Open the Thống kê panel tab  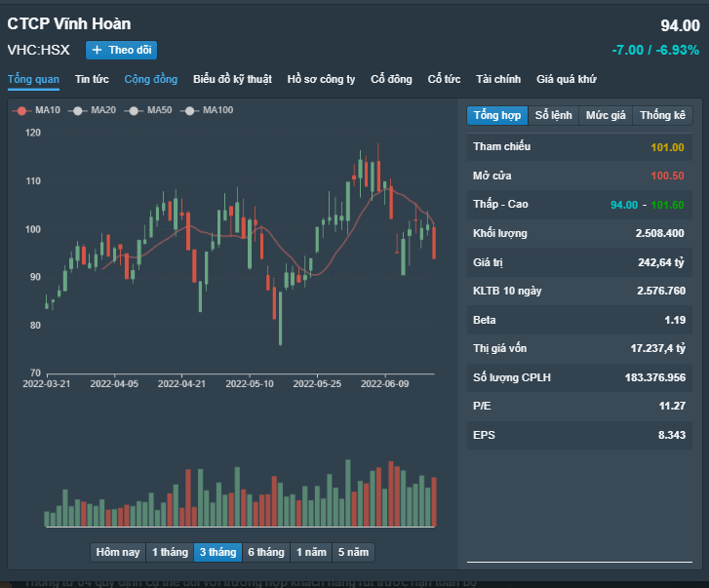[x=662, y=115]
